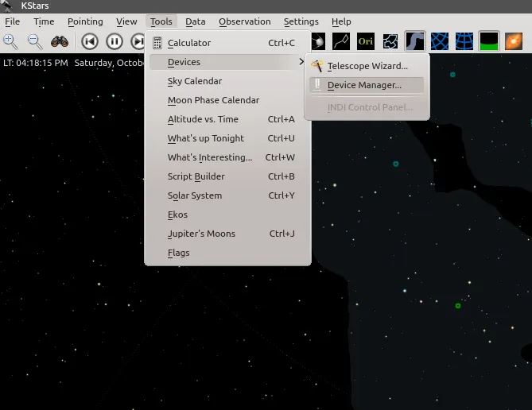The height and width of the screenshot is (410, 532).
Task: Expand the Devices submenu arrow
Action: (301, 62)
